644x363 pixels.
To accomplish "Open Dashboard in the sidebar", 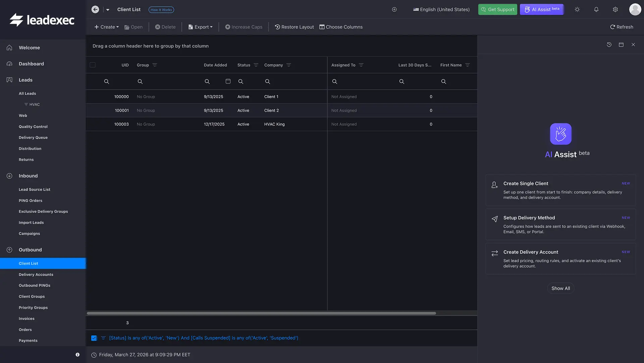I will [x=31, y=64].
